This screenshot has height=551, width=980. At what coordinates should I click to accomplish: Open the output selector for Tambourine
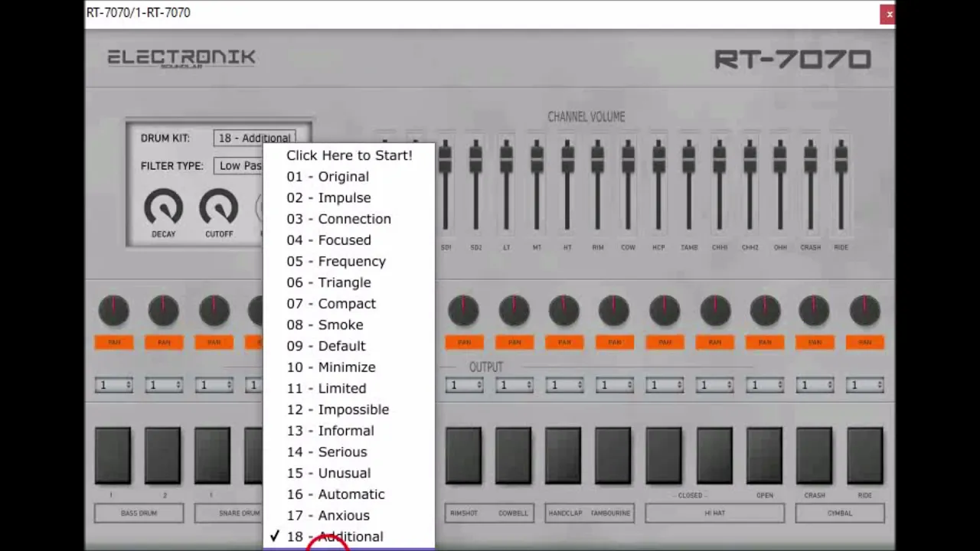tap(614, 385)
